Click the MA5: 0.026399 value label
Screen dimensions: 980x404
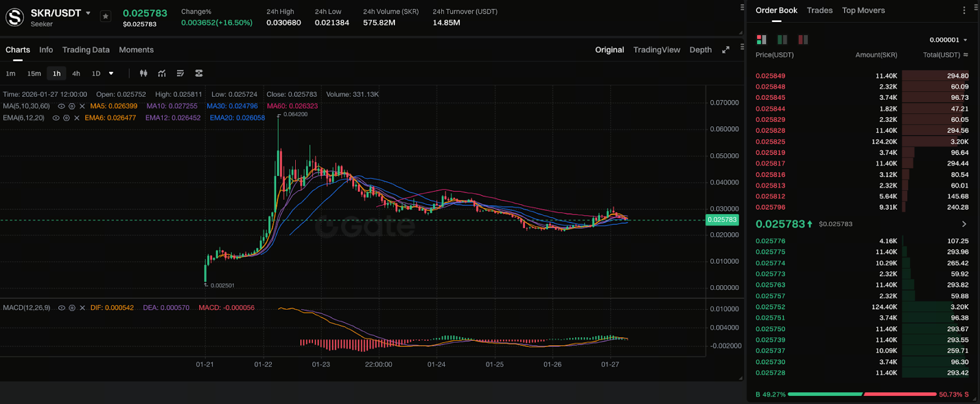114,106
